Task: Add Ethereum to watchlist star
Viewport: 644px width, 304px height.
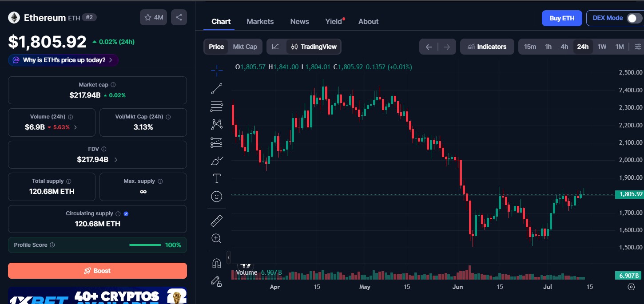Action: (153, 17)
